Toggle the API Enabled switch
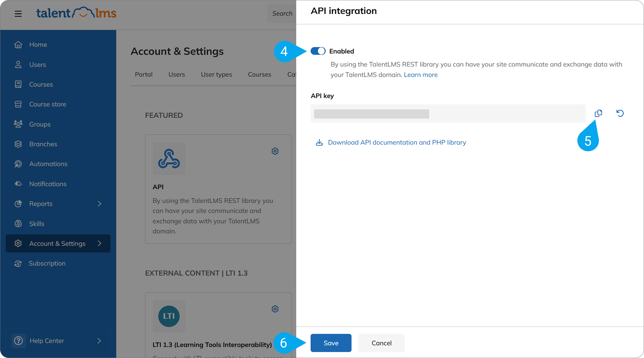Image resolution: width=644 pixels, height=358 pixels. pos(318,51)
